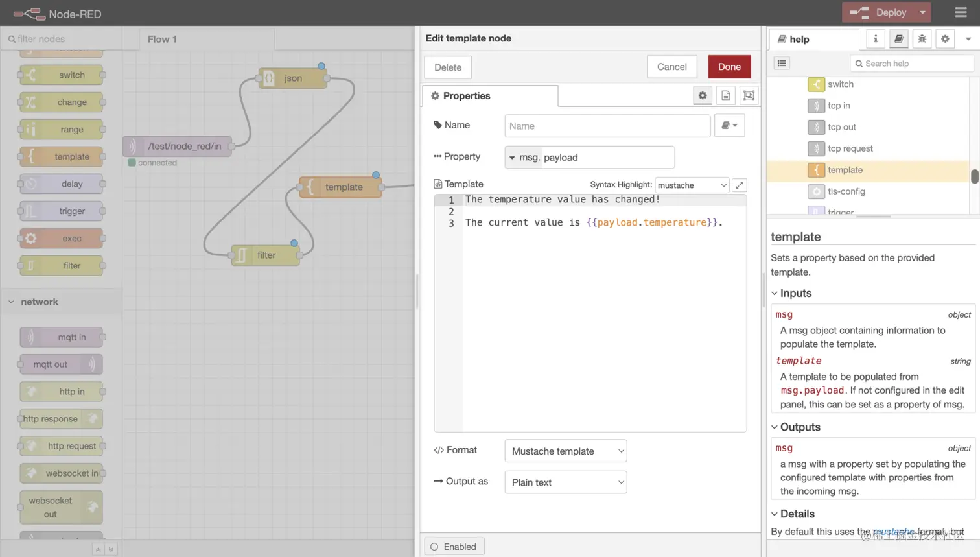Toggle the Enabled state of the node
Viewport: 980px width, 557px height.
tap(454, 546)
